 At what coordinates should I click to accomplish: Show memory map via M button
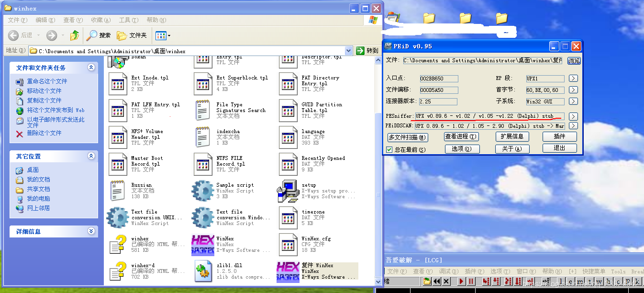(580, 281)
